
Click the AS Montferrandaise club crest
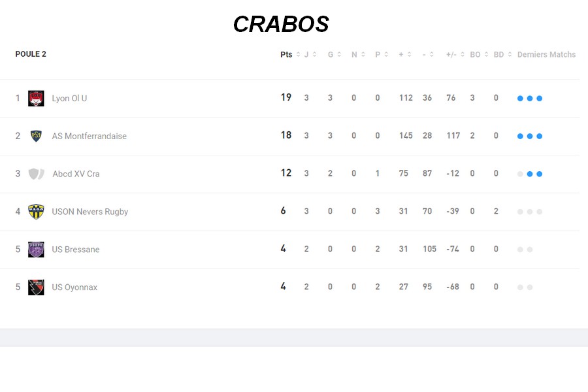click(x=36, y=136)
